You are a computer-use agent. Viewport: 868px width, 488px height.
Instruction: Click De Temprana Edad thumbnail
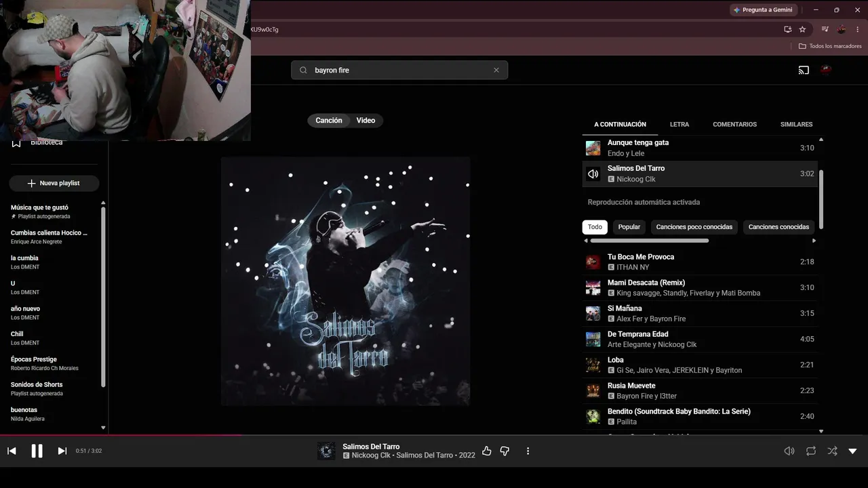[x=593, y=339]
